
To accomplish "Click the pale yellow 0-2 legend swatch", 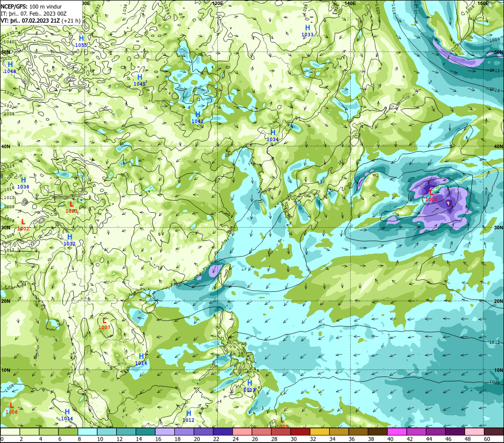I will tap(10, 431).
